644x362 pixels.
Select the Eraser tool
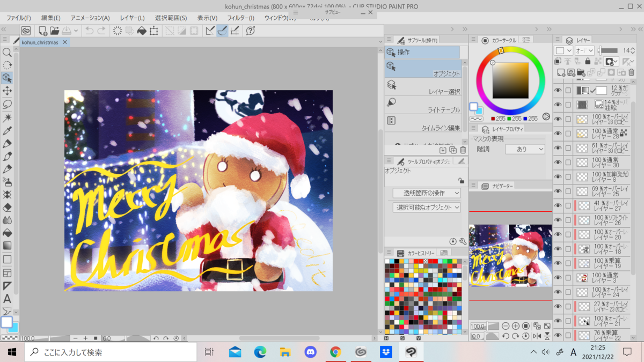[x=7, y=208]
